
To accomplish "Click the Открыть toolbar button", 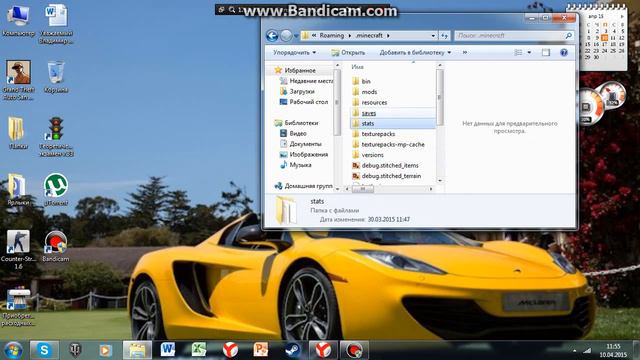I will tap(348, 53).
